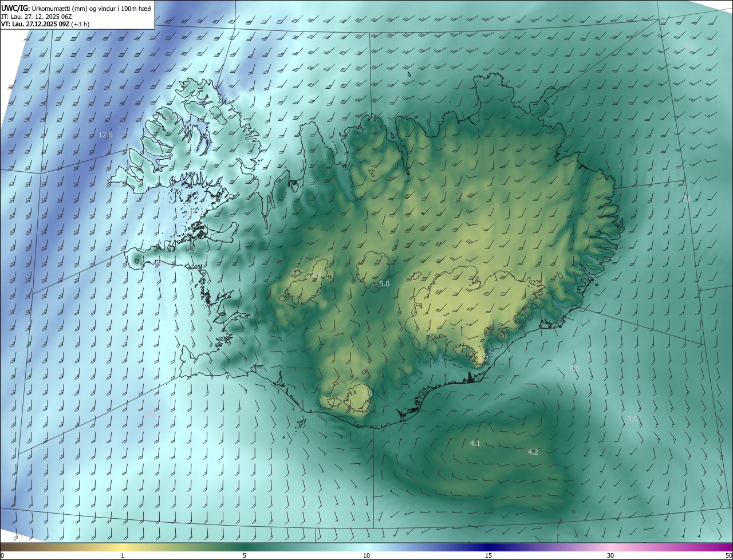Click the colorbar tick label "1"

click(123, 556)
